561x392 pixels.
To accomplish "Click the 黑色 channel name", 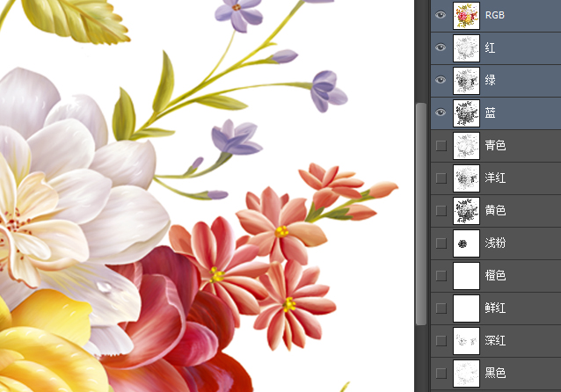I will (495, 373).
